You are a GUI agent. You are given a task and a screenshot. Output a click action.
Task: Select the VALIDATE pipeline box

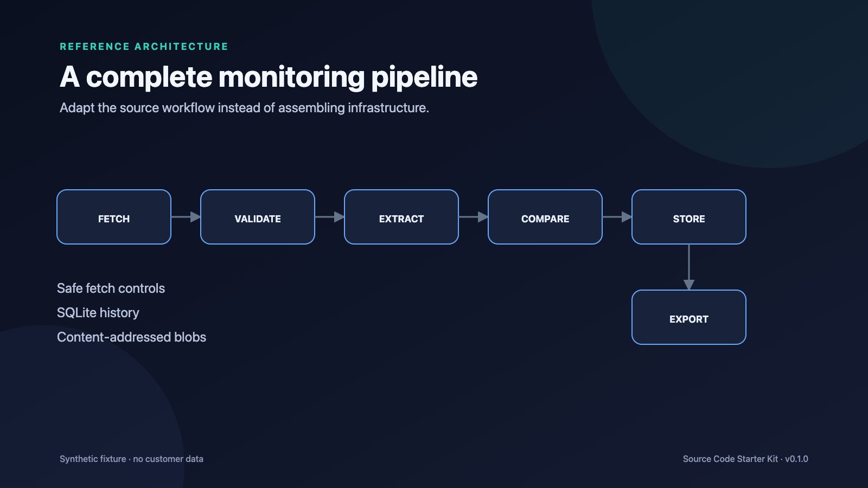258,217
